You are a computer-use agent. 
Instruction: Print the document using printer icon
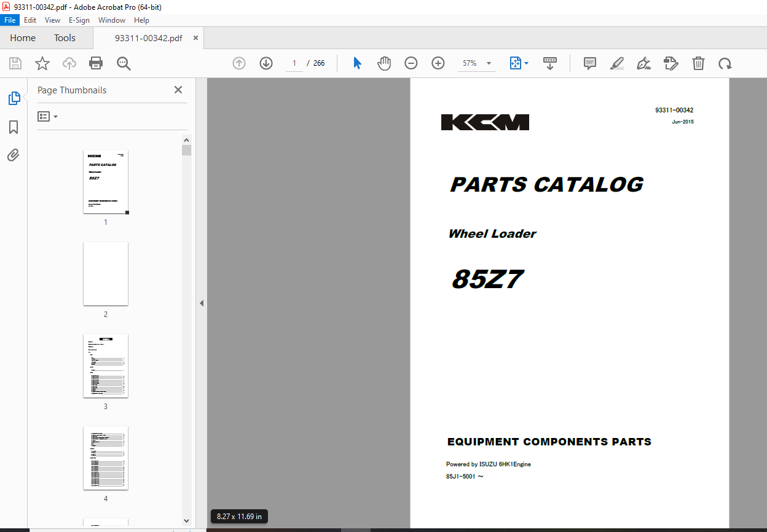coord(96,63)
